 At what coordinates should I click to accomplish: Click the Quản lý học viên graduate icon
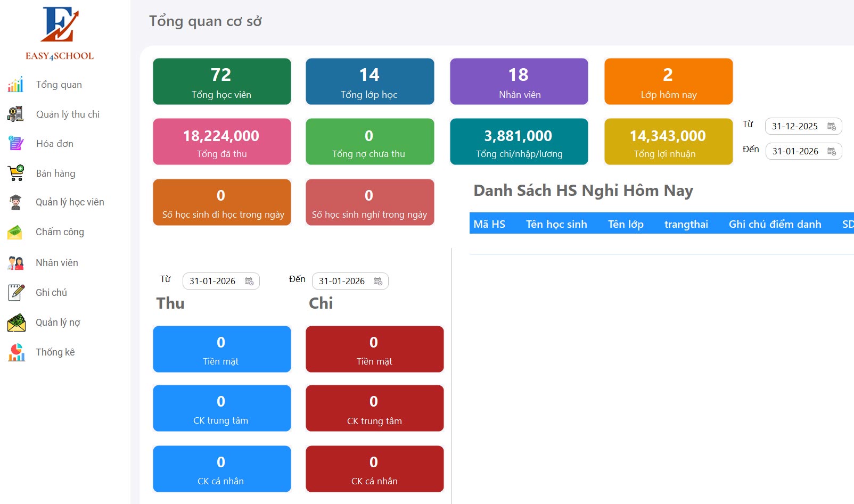(15, 202)
